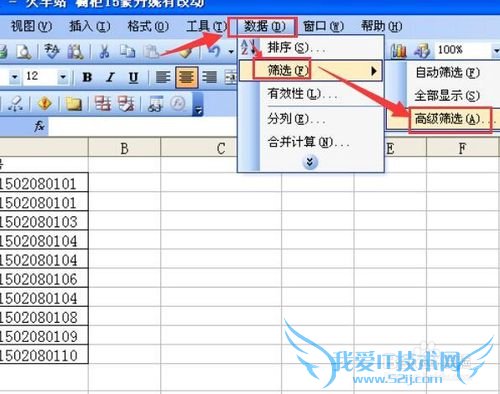The image size is (500, 394).
Task: Expand the font size dropdown arrow
Action: (63, 77)
